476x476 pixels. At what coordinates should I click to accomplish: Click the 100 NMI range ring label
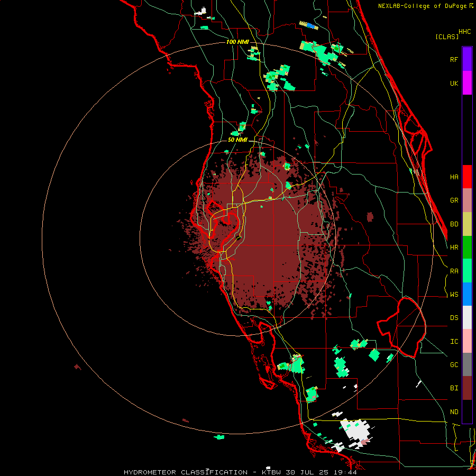(x=237, y=42)
